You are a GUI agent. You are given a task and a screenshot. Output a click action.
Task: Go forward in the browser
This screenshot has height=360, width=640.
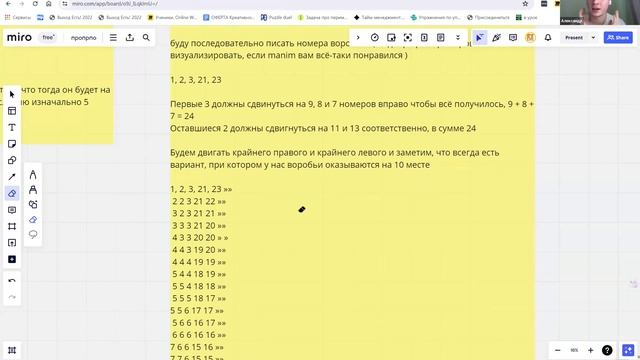tap(22, 4)
